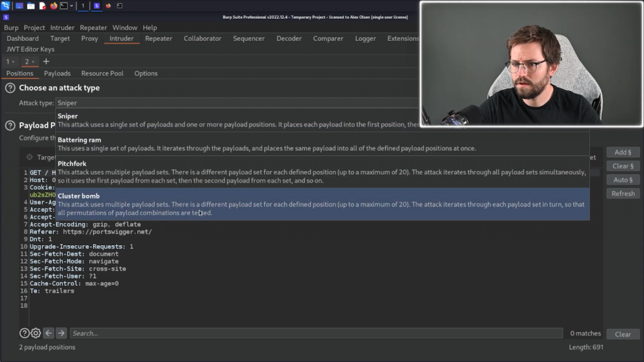The image size is (644, 362).
Task: Choose Cluster bomb attack type
Action: pyautogui.click(x=323, y=204)
